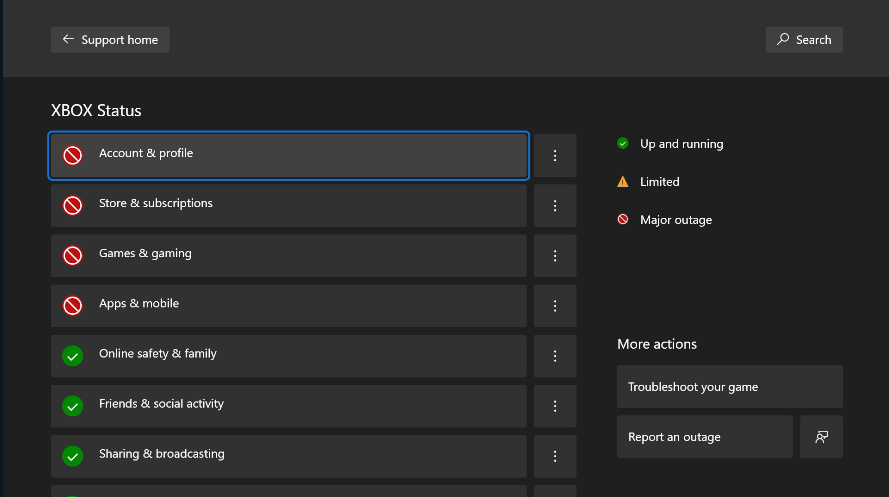This screenshot has width=889, height=497.
Task: Go back to Support home
Action: coord(110,40)
